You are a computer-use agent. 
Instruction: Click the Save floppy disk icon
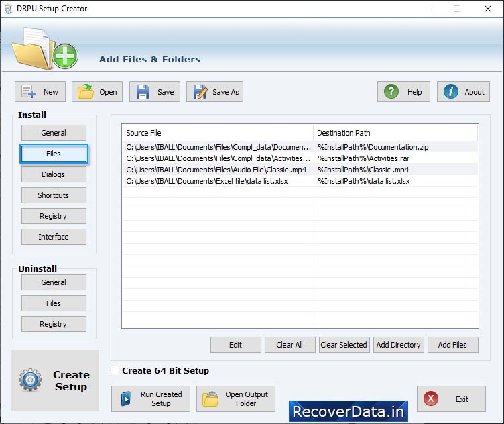[x=142, y=92]
